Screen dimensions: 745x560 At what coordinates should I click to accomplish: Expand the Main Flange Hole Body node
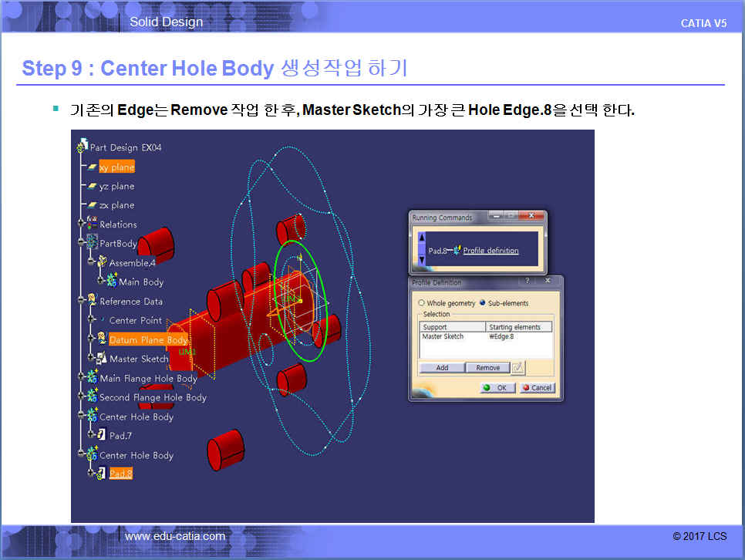[82, 378]
